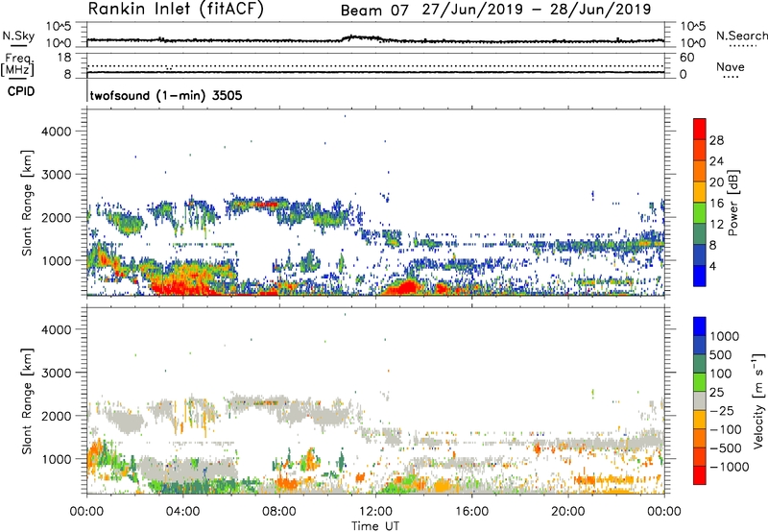Click the '28' tick on power color bar

coord(716,140)
